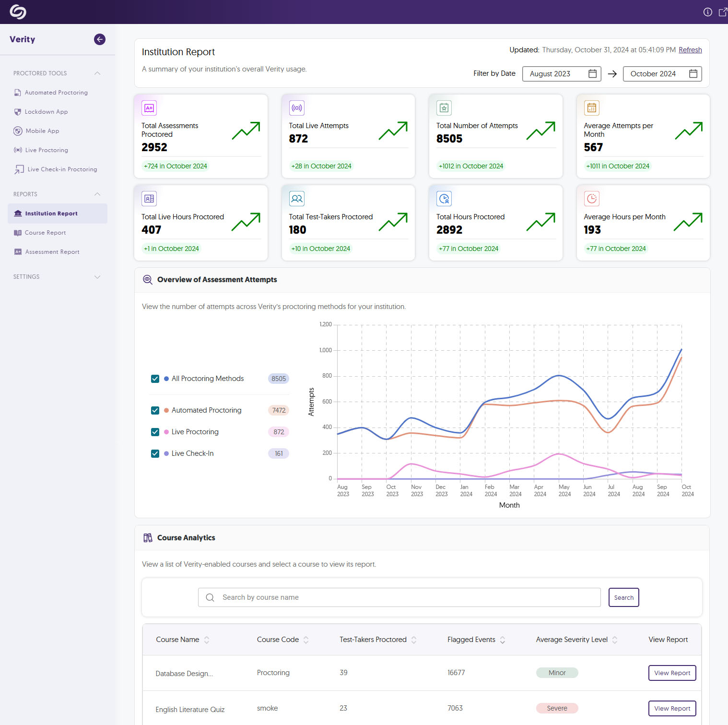Click the Refresh link
Viewport: 728px width, 725px height.
pyautogui.click(x=690, y=50)
